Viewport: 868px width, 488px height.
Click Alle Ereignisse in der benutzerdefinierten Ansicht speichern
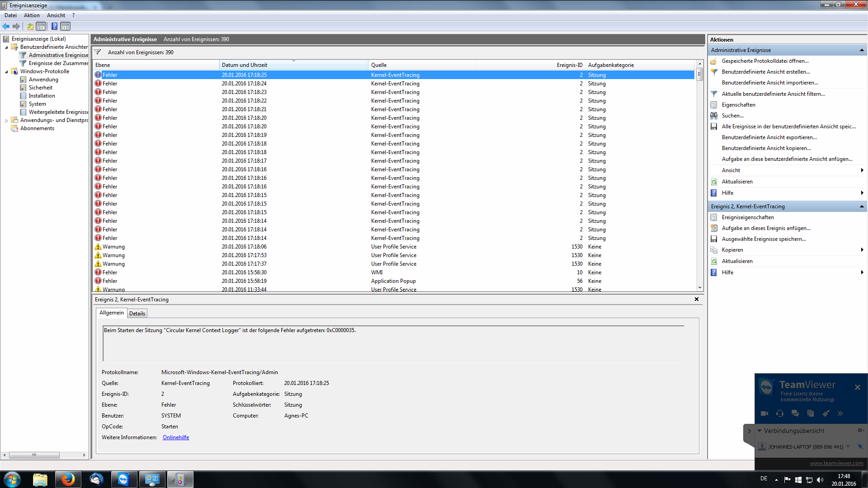(788, 127)
